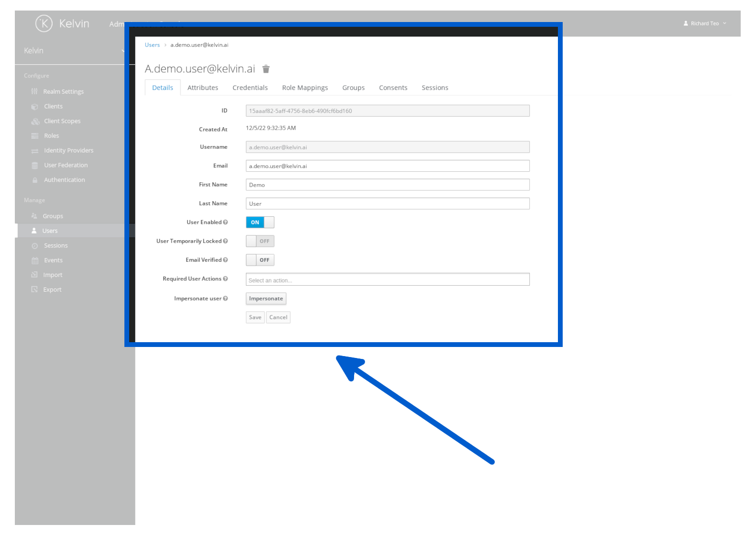Enable the Email Verified switch
The image size is (756, 536).
260,260
